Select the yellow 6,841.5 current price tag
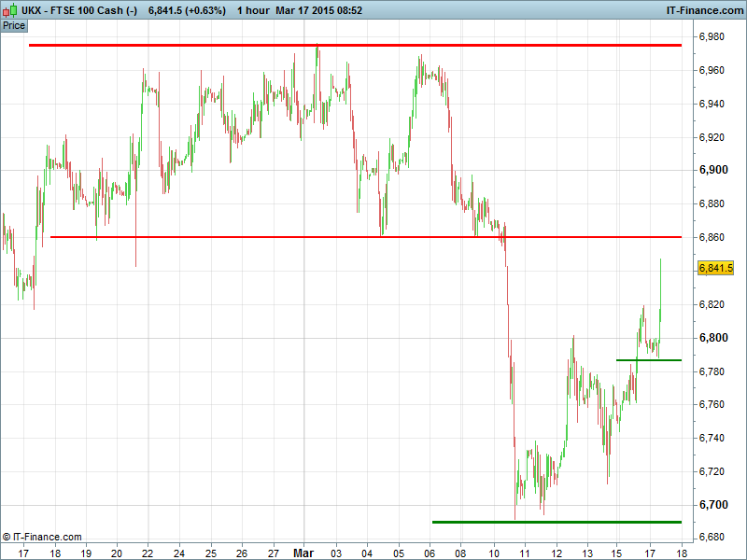 tap(716, 269)
